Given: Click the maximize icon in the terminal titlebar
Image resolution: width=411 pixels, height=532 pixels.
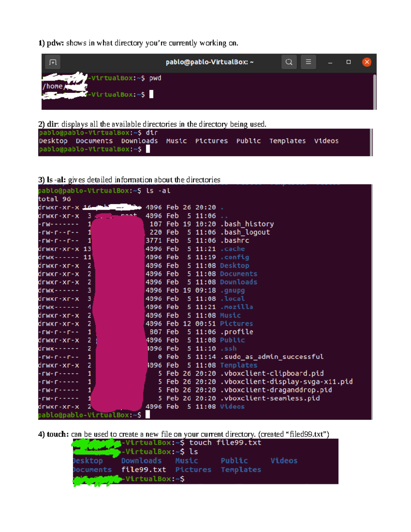Looking at the screenshot, I should (x=348, y=62).
